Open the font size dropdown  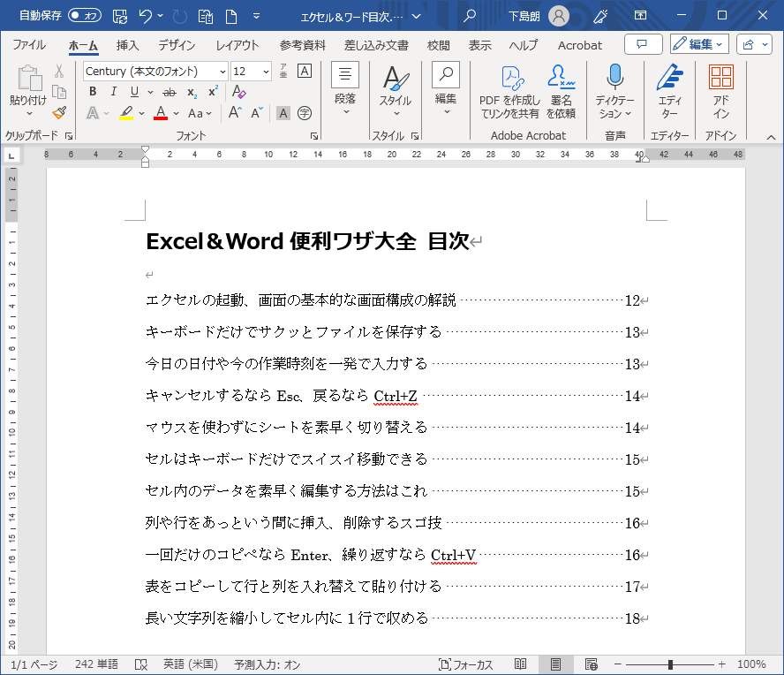(266, 72)
